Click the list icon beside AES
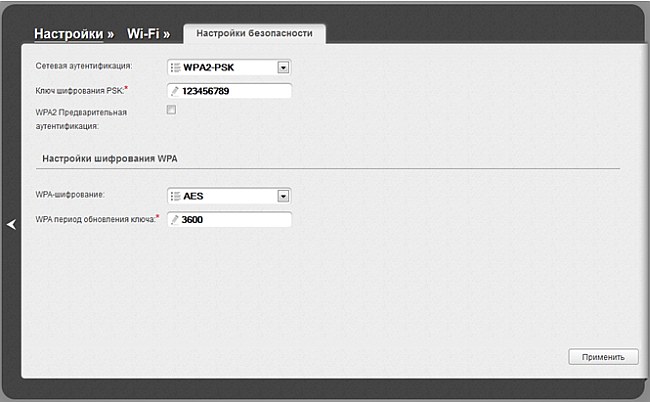Viewport: 650px width, 402px height. click(175, 196)
